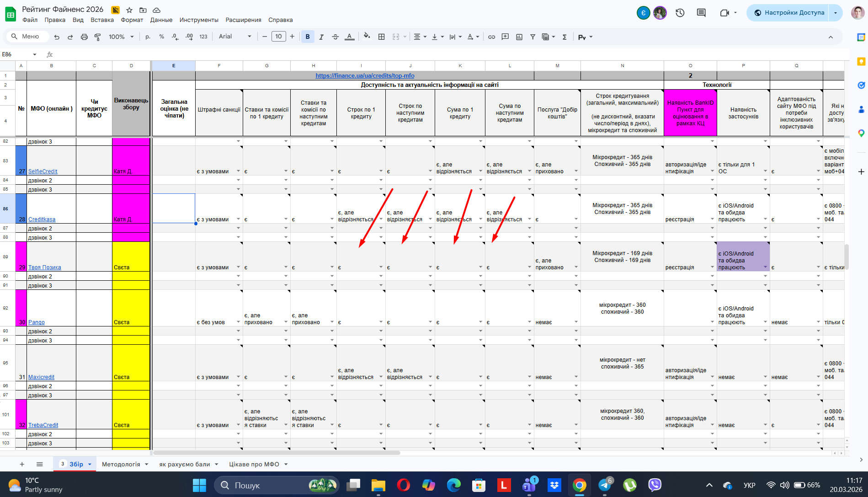The width and height of the screenshot is (868, 497).
Task: Add a new sheet with plus button
Action: tap(22, 464)
